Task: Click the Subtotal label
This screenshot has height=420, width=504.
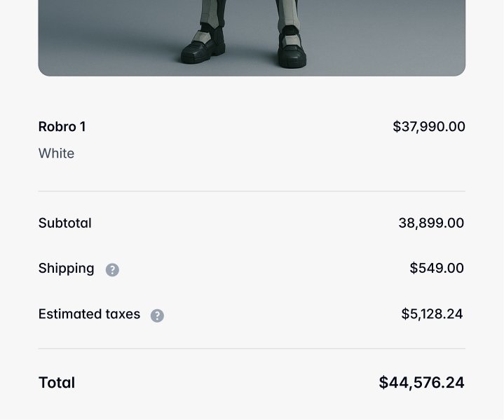Action: [x=64, y=223]
